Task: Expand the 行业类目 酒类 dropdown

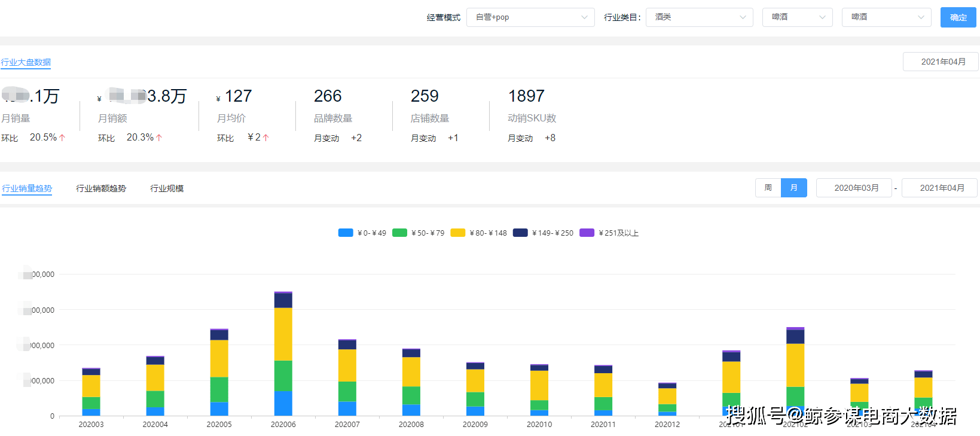Action: coord(699,17)
